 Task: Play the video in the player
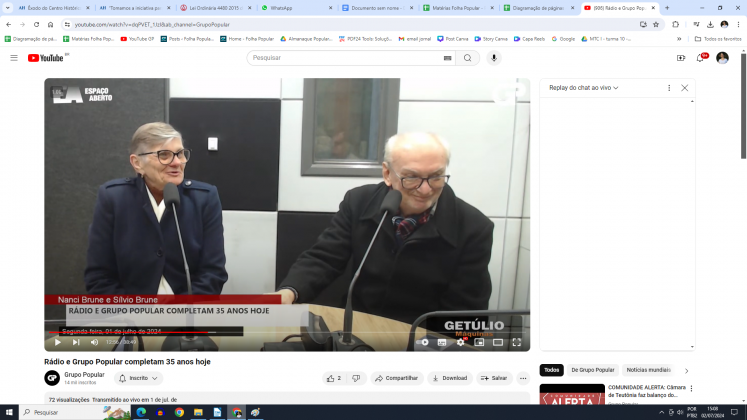tap(57, 342)
